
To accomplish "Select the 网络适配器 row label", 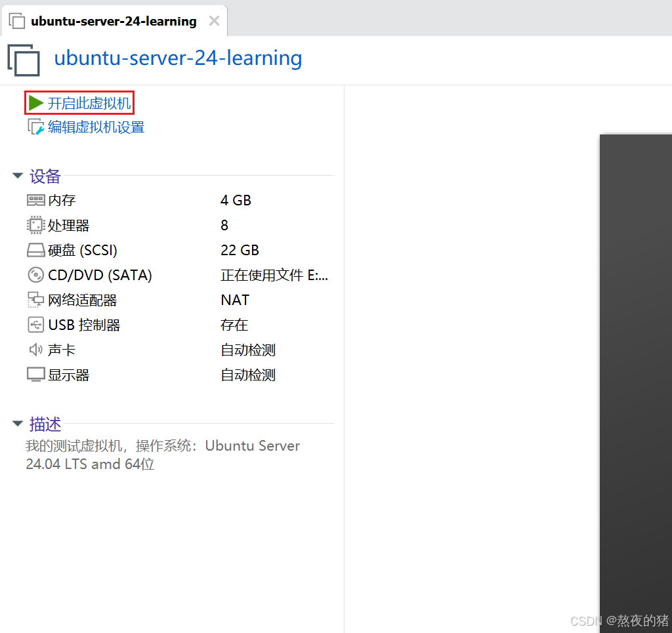I will coord(82,300).
